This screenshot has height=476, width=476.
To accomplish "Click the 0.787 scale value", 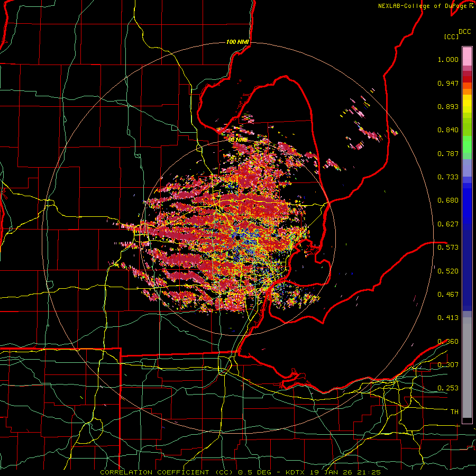I will [448, 153].
